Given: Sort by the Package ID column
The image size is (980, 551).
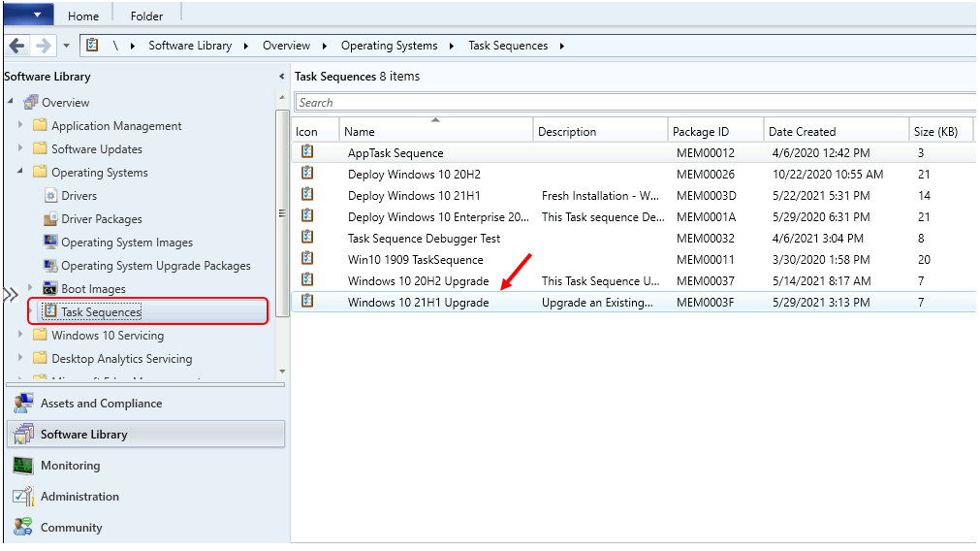Looking at the screenshot, I should click(715, 131).
